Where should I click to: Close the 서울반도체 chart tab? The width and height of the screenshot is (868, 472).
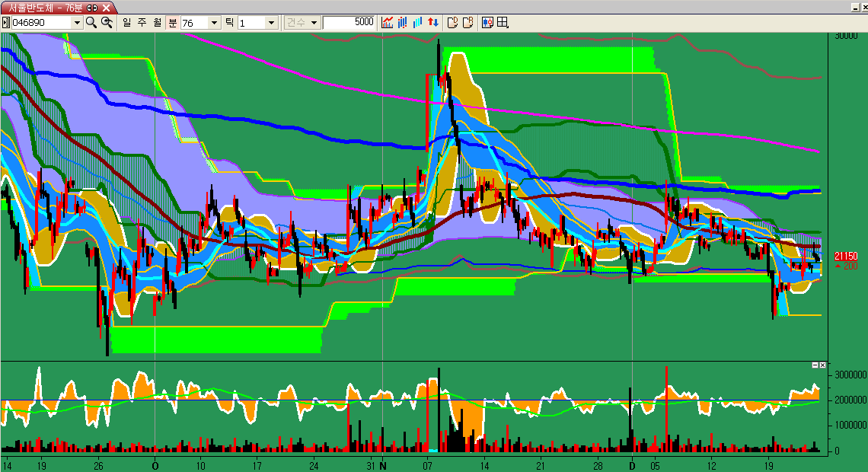tap(104, 7)
